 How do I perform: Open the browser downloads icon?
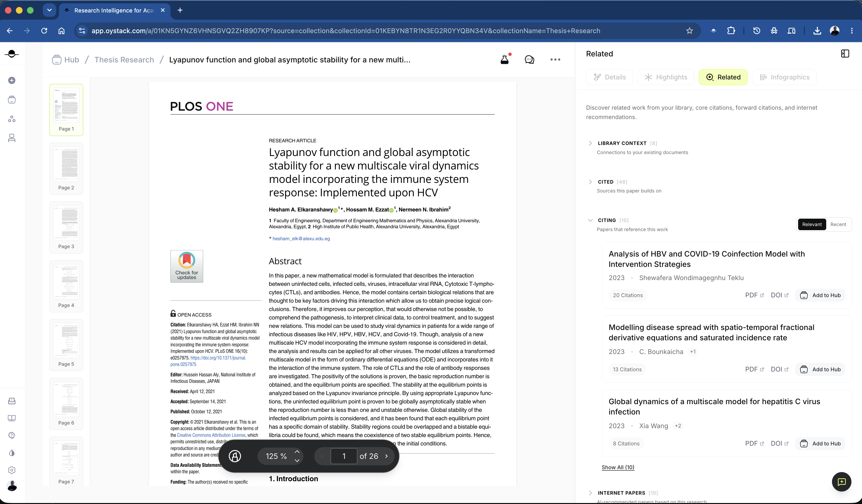pyautogui.click(x=817, y=31)
